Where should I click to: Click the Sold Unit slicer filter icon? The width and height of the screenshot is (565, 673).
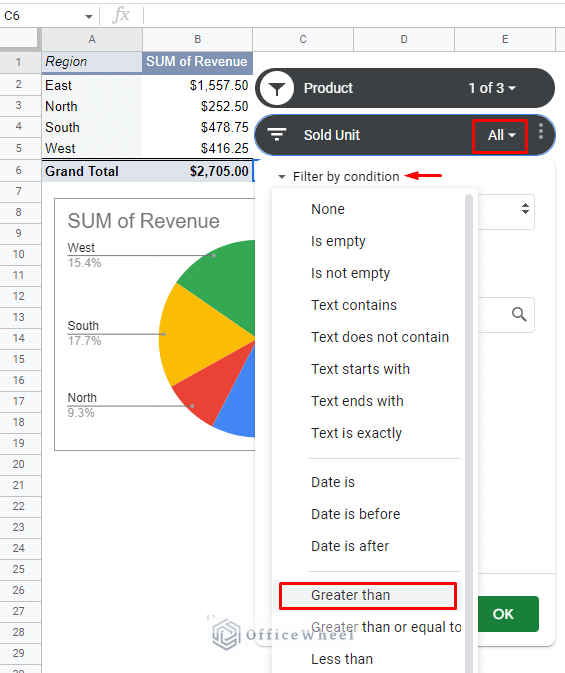tap(277, 135)
